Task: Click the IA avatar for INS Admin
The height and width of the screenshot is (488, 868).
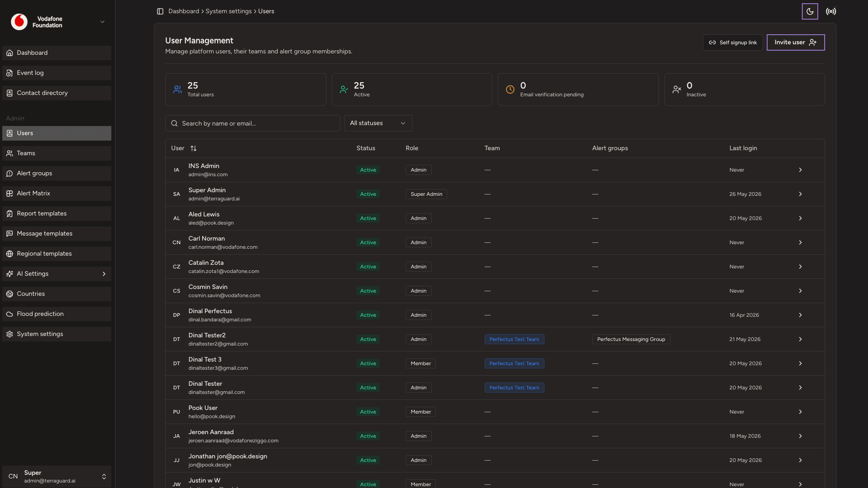Action: click(x=177, y=170)
